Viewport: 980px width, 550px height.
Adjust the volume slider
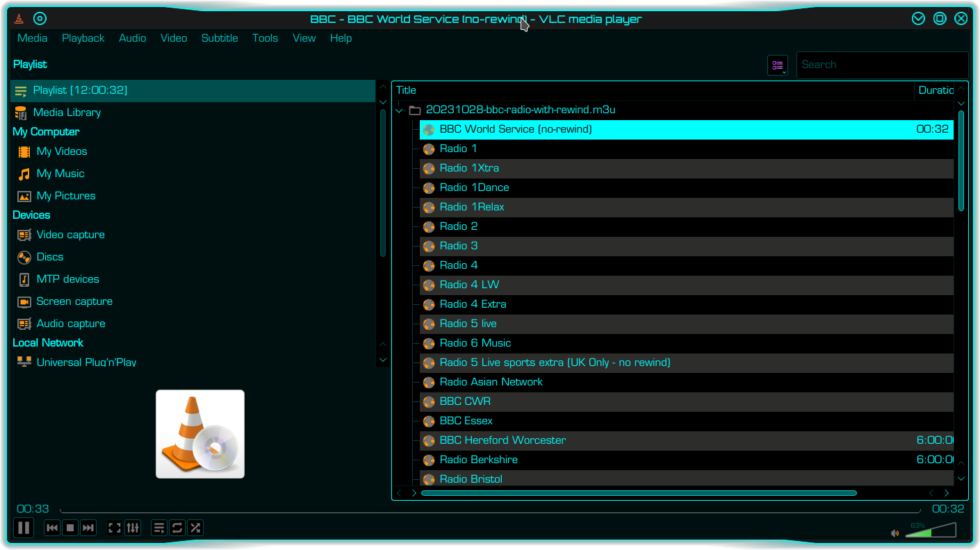tap(931, 530)
